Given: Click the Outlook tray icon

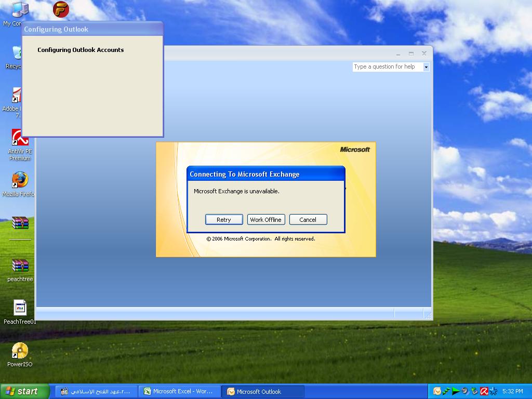Looking at the screenshot, I should coord(437,391).
